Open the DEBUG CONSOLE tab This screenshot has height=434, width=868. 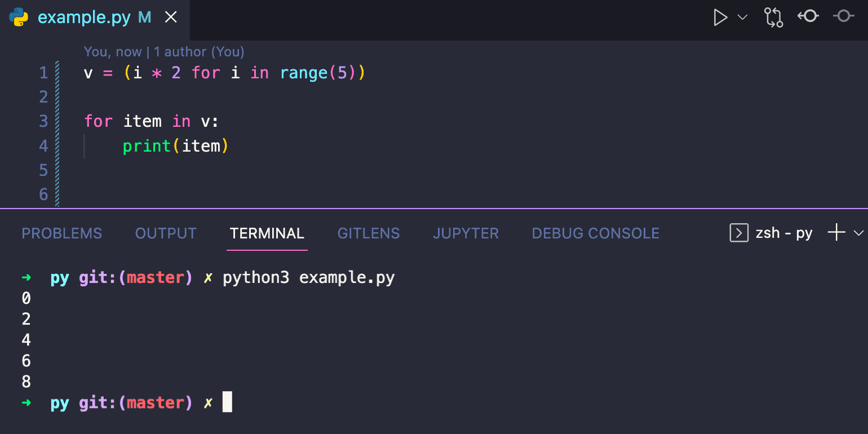coord(595,233)
